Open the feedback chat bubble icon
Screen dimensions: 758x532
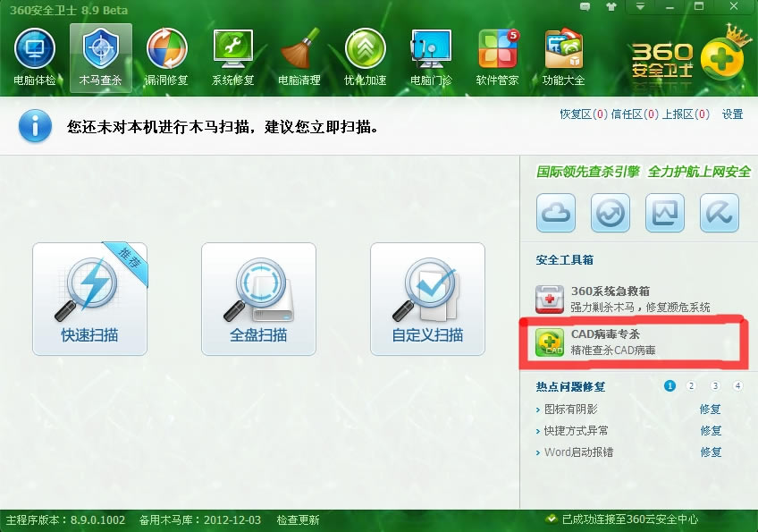[585, 7]
